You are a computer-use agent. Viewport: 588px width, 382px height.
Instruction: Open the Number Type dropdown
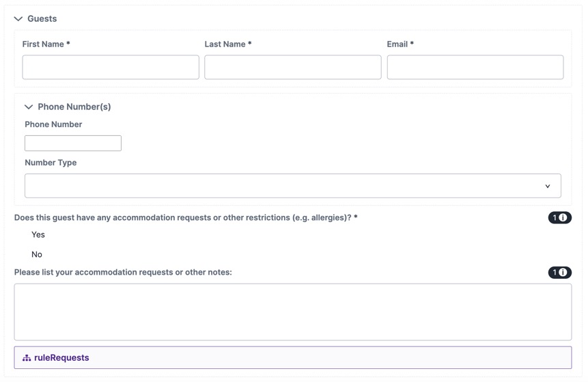coord(292,186)
